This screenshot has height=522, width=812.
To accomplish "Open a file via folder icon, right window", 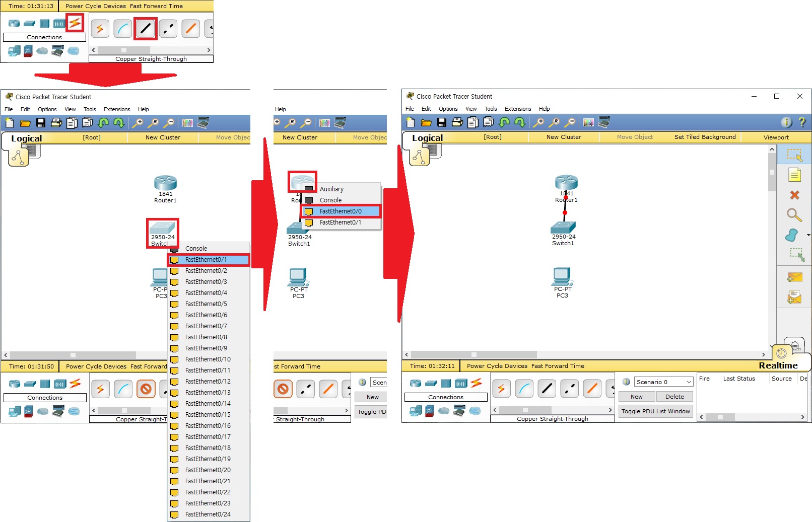I will click(426, 122).
